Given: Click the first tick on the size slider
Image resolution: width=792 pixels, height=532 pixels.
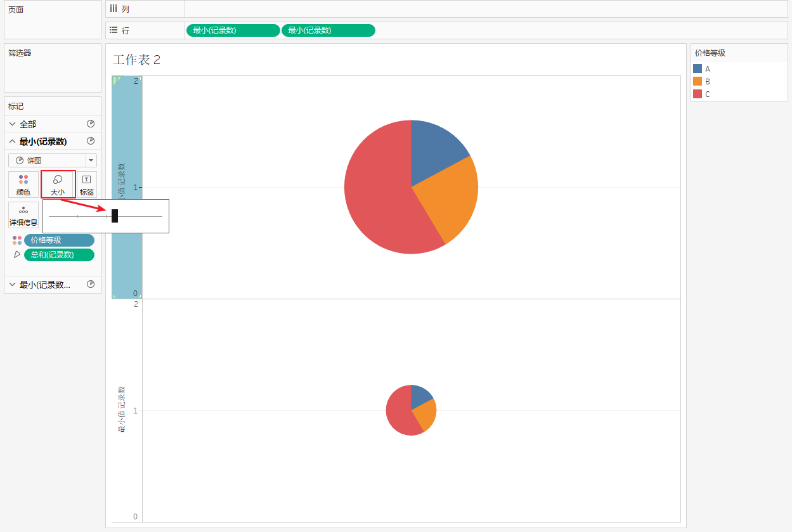Looking at the screenshot, I should [77, 216].
